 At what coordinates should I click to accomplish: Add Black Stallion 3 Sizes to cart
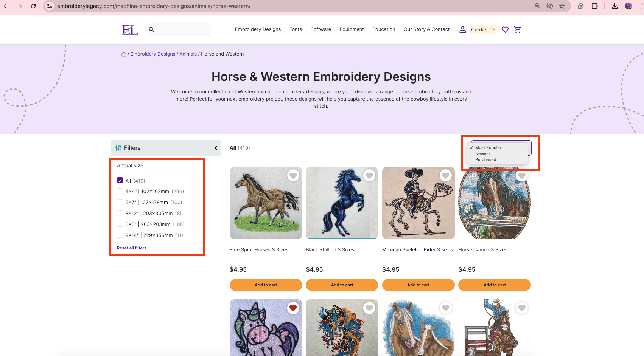[x=342, y=285]
